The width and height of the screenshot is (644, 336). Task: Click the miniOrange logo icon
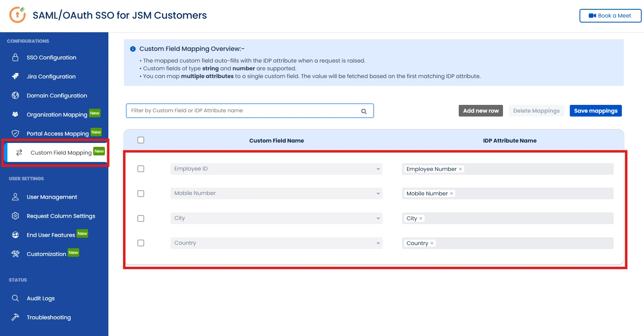pos(17,15)
